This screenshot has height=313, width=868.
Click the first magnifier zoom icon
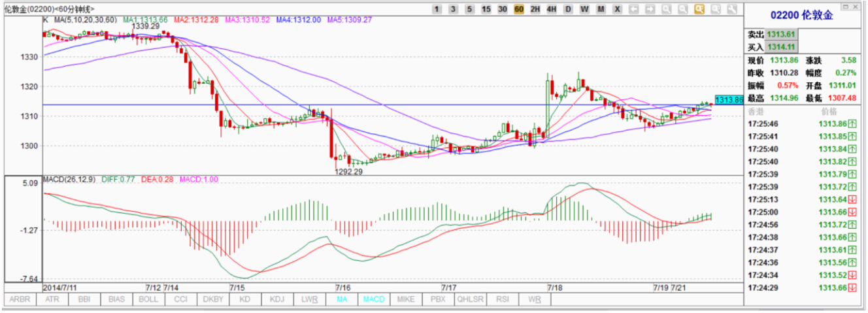(666, 9)
